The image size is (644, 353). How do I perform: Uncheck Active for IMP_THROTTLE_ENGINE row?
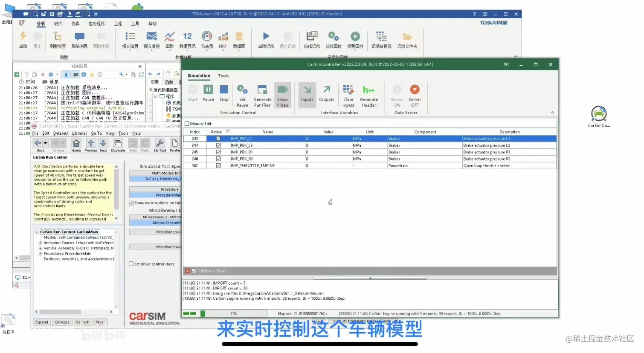tap(218, 166)
